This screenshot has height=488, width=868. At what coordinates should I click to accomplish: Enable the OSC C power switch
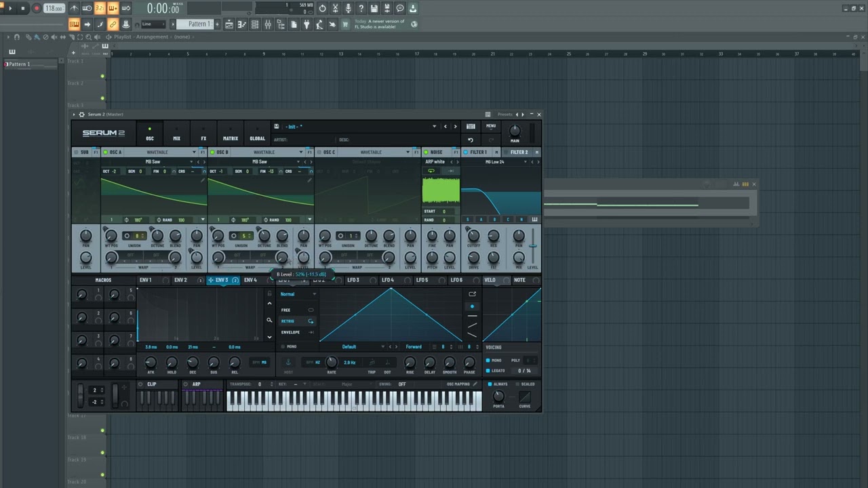(319, 152)
